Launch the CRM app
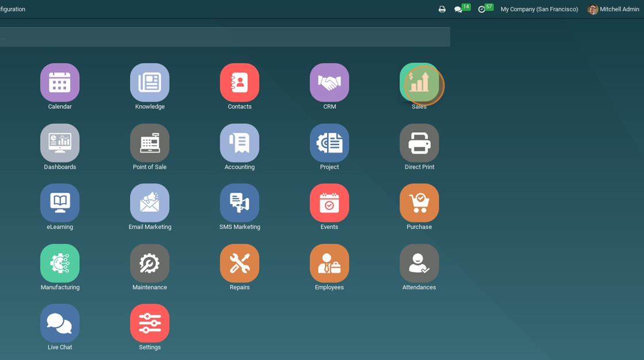644x360 pixels. [x=329, y=83]
